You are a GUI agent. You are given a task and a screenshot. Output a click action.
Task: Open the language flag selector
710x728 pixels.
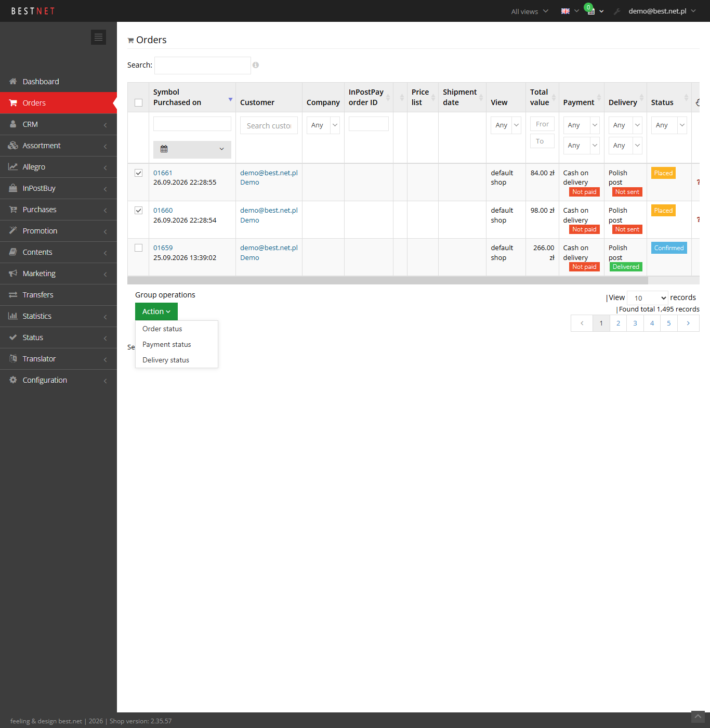coord(570,11)
